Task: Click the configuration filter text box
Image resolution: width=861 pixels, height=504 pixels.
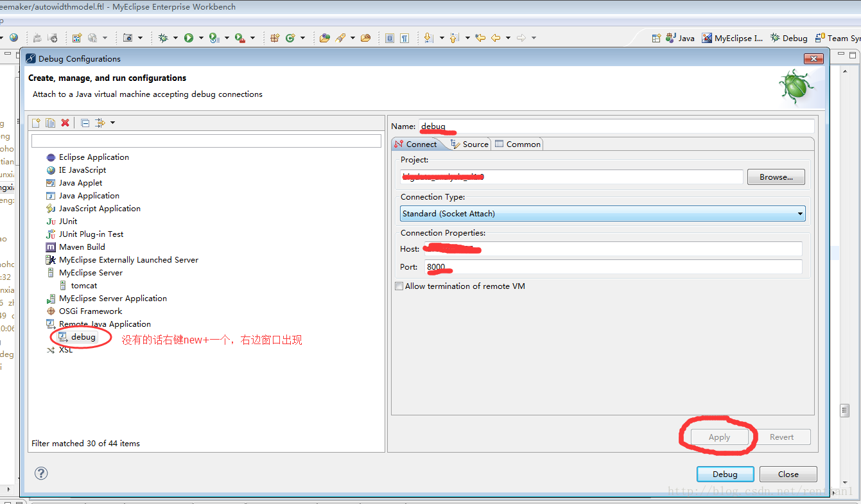Action: 206,141
